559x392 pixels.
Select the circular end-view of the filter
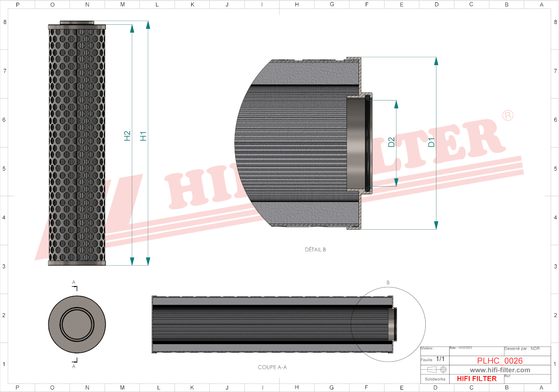(x=77, y=324)
